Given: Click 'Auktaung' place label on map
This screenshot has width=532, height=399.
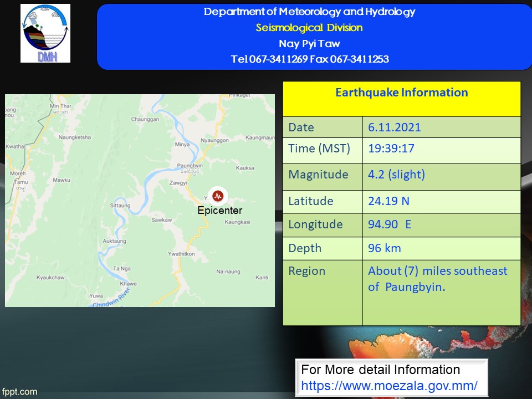Looking at the screenshot, I should [x=114, y=241].
